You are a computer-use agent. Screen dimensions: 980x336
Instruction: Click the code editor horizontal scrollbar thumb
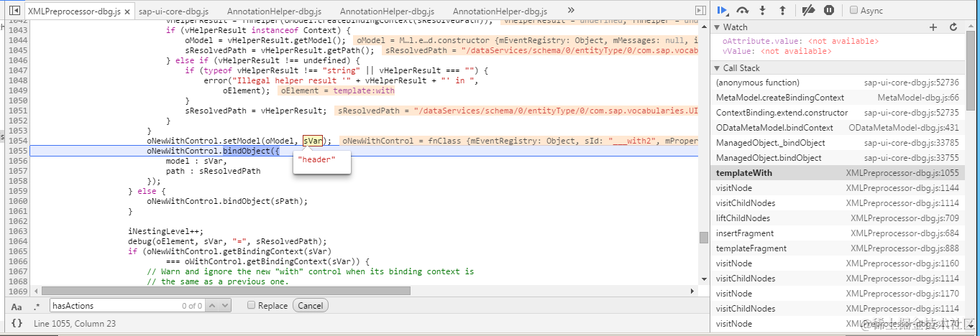[226, 291]
